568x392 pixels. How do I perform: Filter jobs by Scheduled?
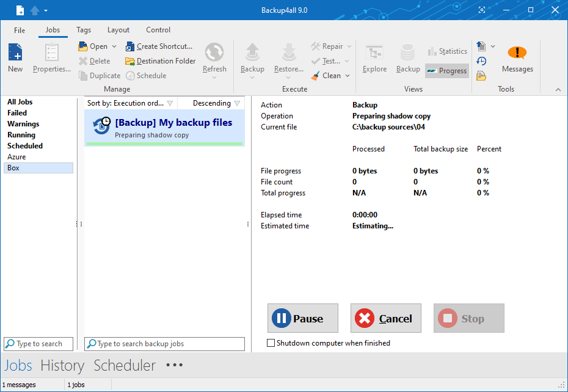(25, 146)
